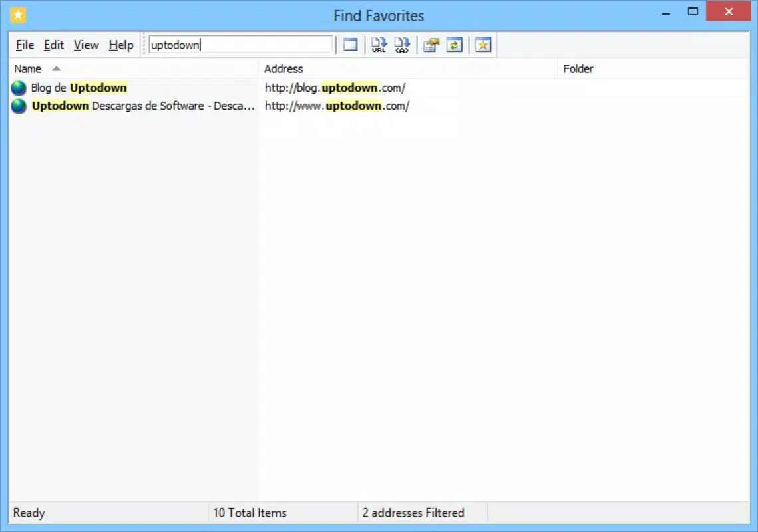Click the search box containing 'uptodown'
758x532 pixels.
click(x=241, y=45)
